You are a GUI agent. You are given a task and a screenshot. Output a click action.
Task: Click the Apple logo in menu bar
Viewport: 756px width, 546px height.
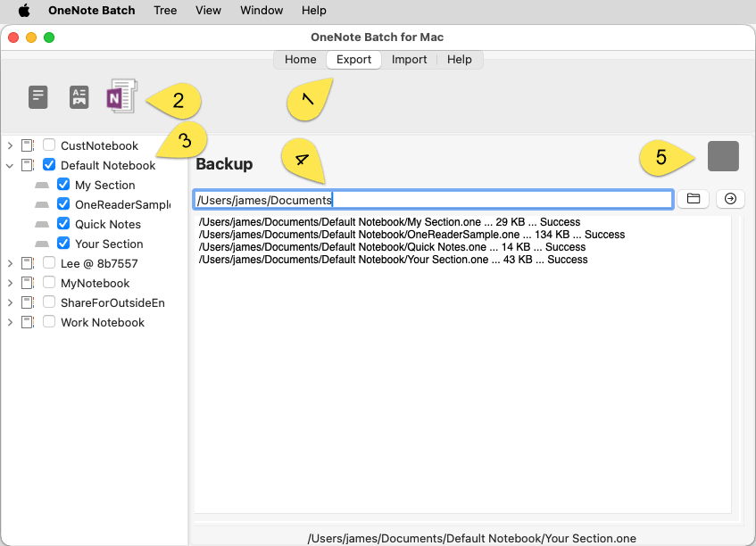coord(24,11)
